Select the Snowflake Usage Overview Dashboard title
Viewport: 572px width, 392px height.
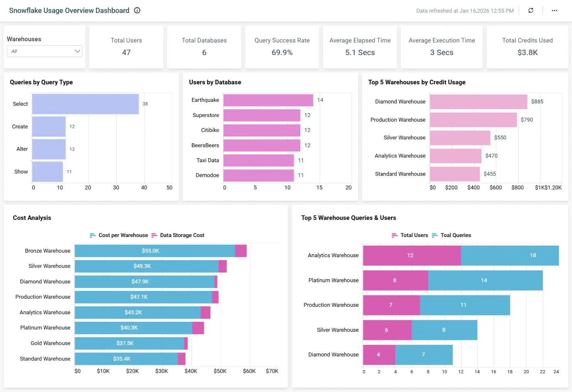(x=69, y=10)
